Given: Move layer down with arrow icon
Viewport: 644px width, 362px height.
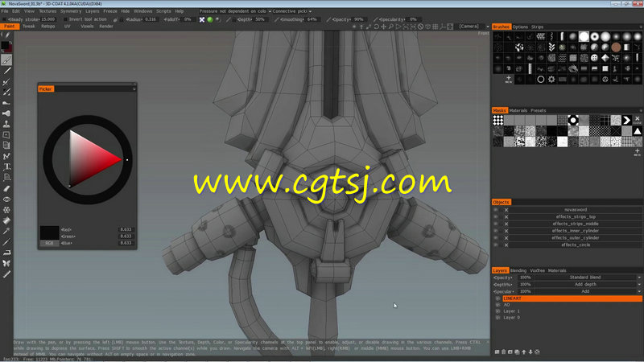Looking at the screenshot, I should click(530, 352).
